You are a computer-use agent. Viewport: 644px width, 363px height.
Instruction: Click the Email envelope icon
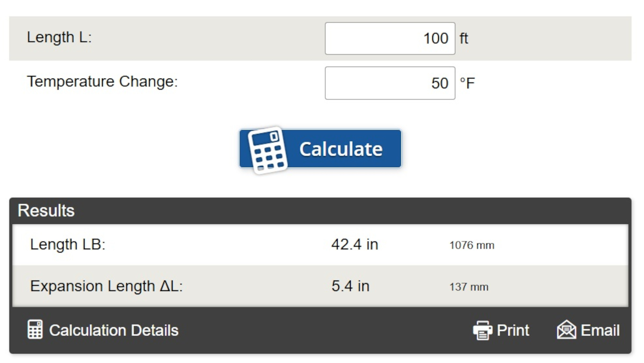tap(566, 330)
